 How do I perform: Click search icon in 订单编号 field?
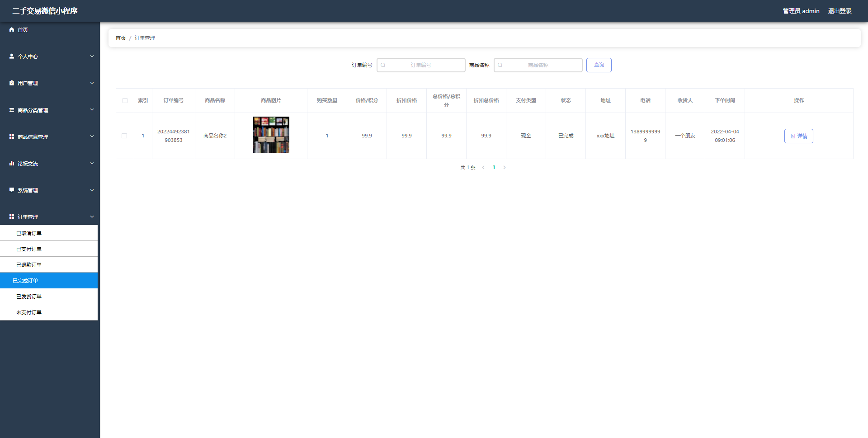click(383, 65)
